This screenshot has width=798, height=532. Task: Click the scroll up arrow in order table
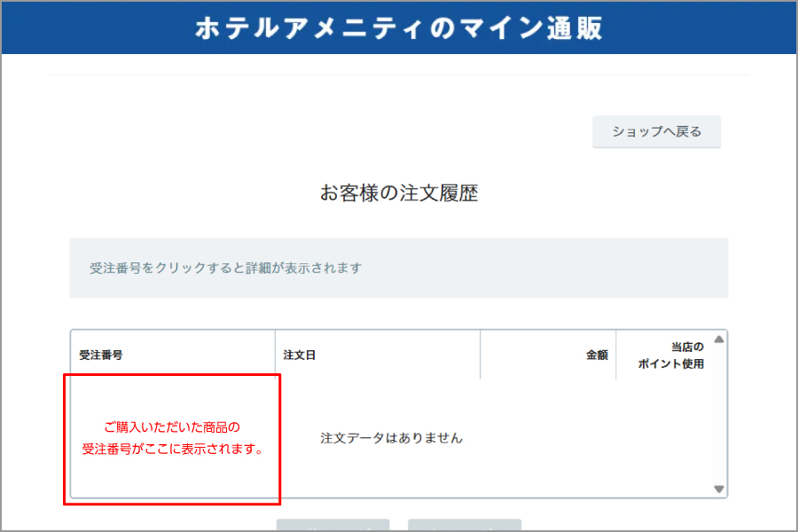(719, 340)
